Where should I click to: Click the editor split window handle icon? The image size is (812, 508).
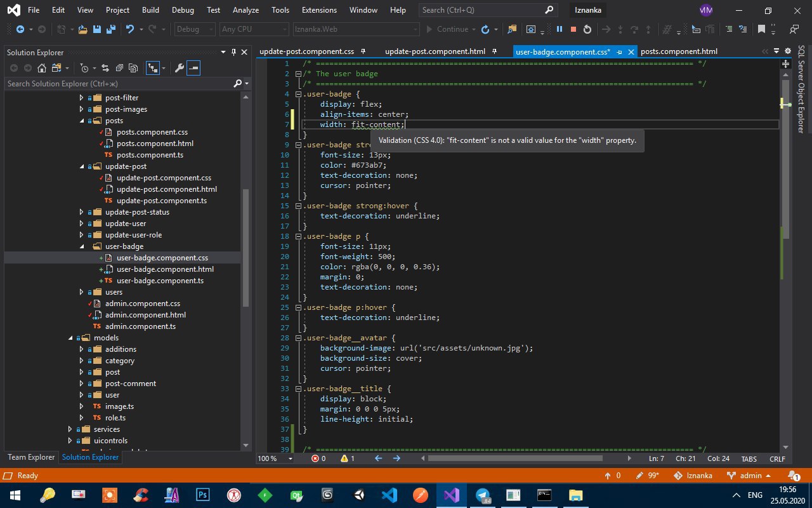click(786, 63)
